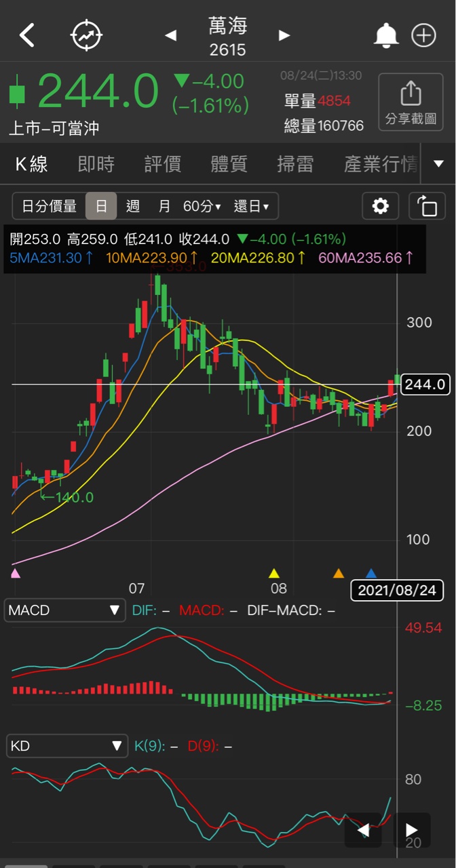Add stock to watchlist with plus icon
456x868 pixels.
(424, 35)
